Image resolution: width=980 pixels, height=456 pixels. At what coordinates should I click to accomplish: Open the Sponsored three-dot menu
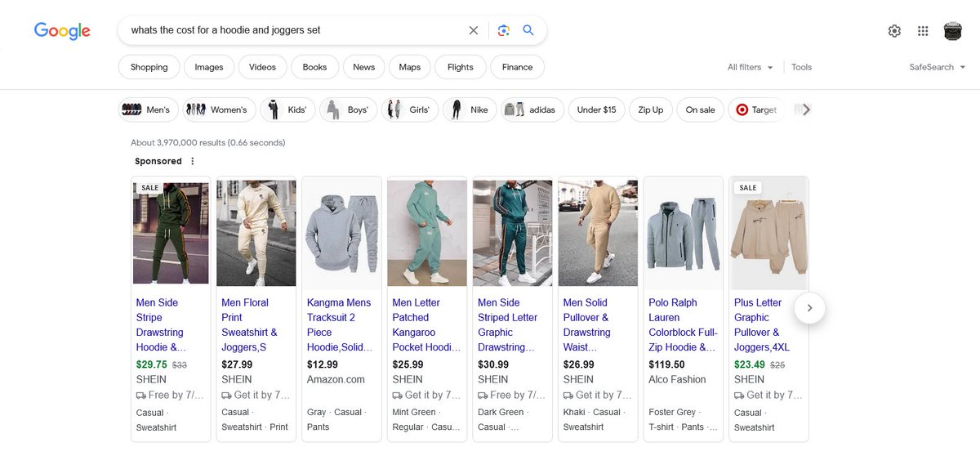(x=193, y=161)
